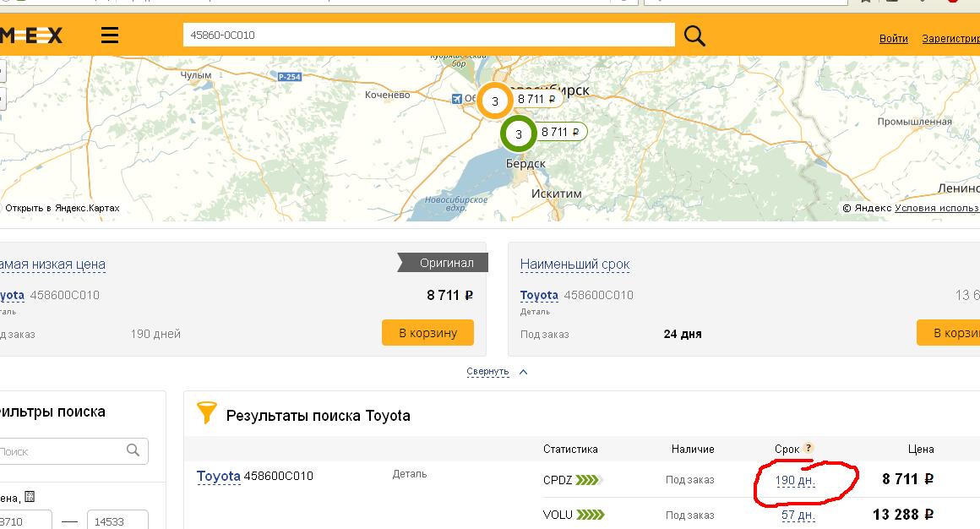The height and width of the screenshot is (529, 980).
Task: Add lowest price offer to cart
Action: pos(427,333)
